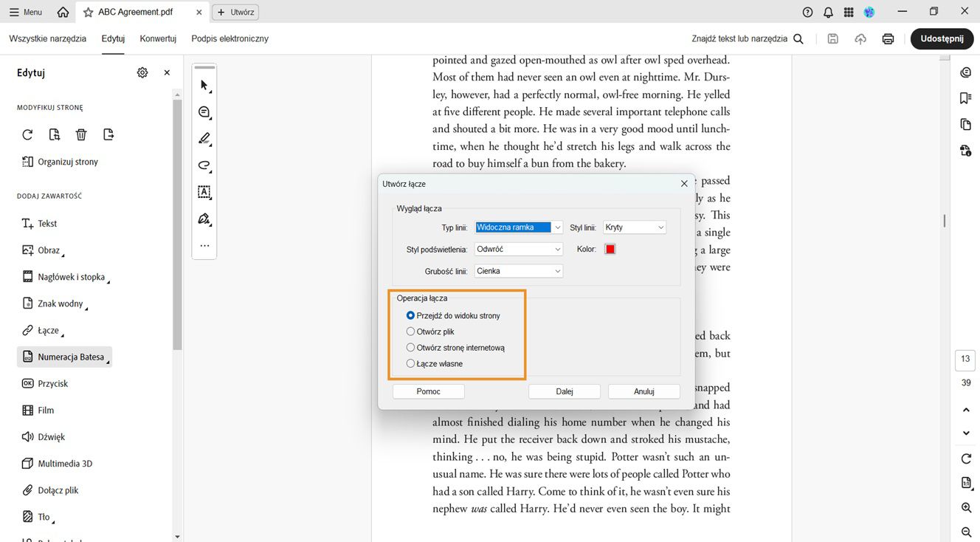Save the document with the diskette icon
This screenshot has width=980, height=542.
click(833, 38)
